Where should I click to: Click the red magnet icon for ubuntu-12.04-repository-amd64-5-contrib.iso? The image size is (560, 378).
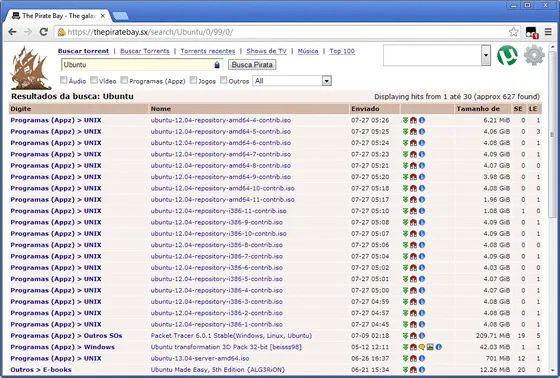413,131
